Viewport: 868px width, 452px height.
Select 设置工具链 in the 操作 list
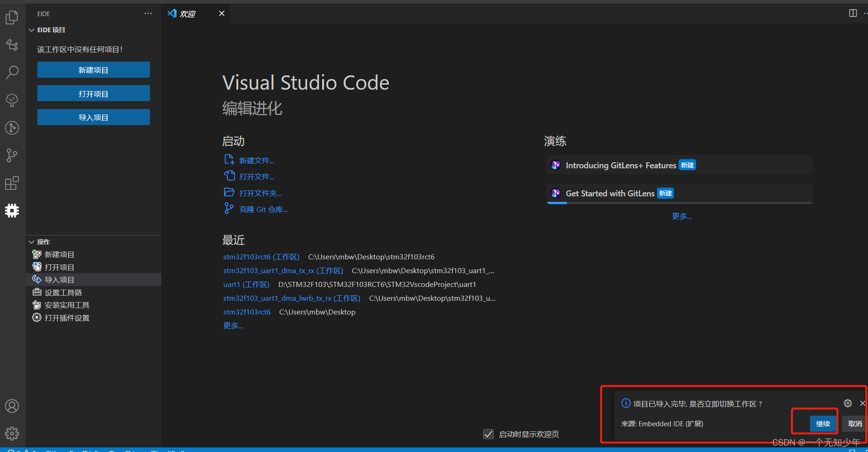tap(94, 292)
